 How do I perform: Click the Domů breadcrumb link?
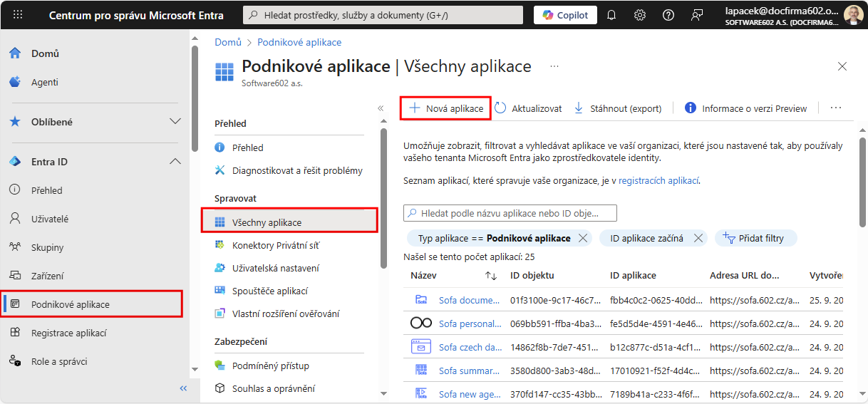(x=228, y=42)
